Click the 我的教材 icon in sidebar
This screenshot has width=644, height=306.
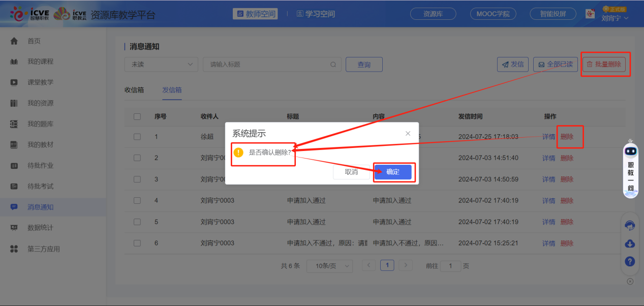(x=14, y=145)
